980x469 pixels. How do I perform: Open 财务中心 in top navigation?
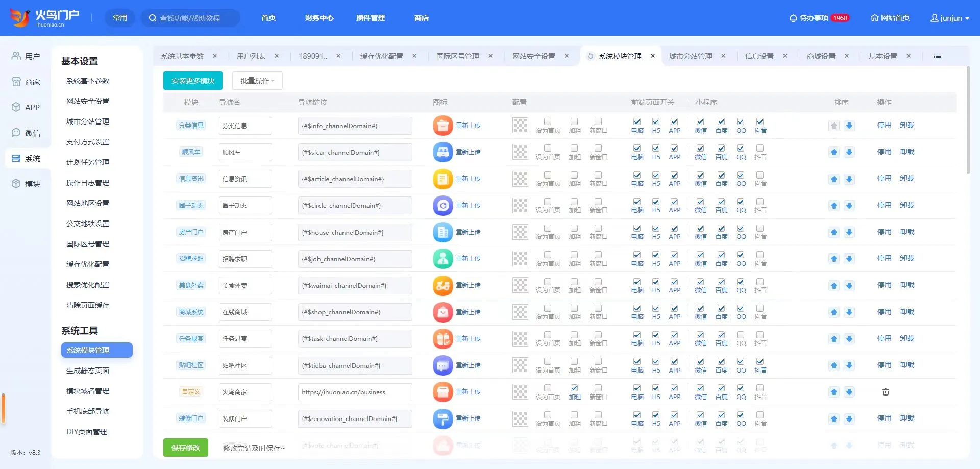click(320, 18)
